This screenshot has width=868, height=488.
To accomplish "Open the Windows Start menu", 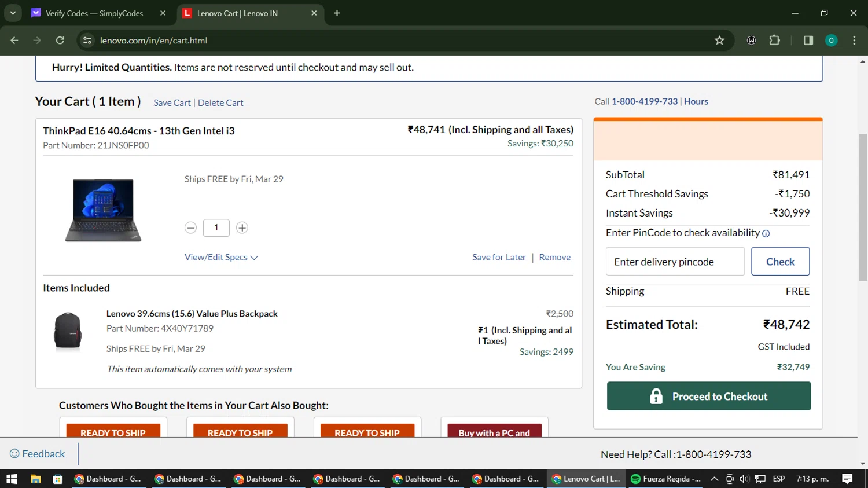I will click(x=12, y=479).
